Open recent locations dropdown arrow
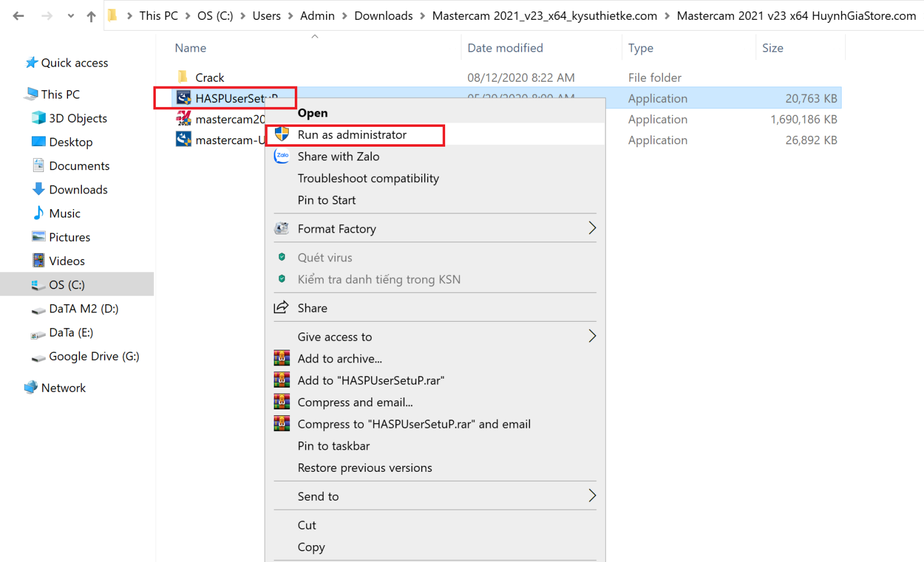 click(71, 16)
